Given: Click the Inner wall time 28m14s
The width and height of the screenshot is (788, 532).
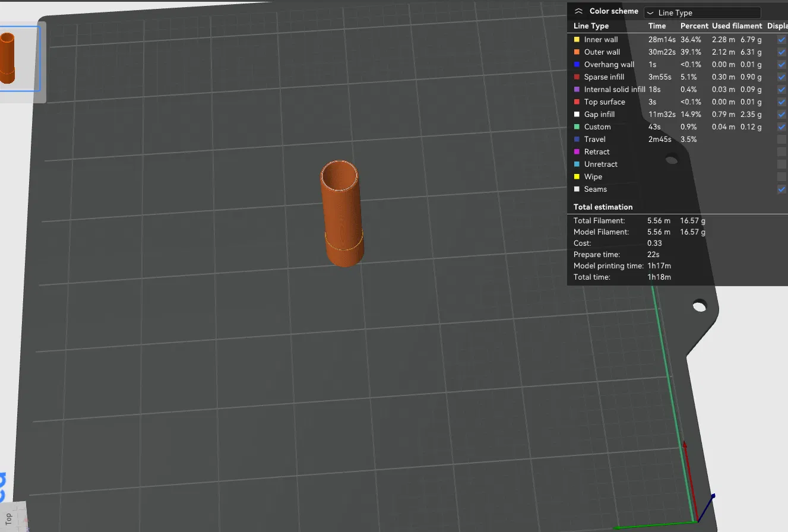Looking at the screenshot, I should [x=662, y=40].
